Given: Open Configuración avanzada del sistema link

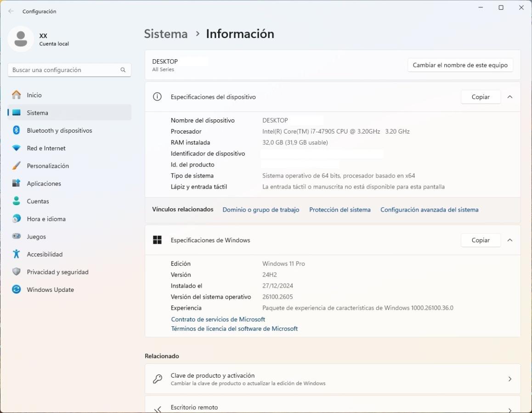Looking at the screenshot, I should 429,210.
